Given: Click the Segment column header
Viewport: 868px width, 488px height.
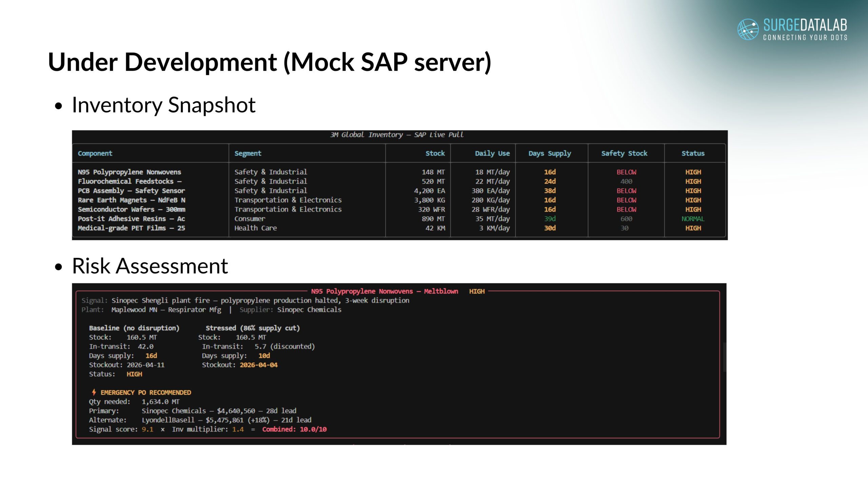Looking at the screenshot, I should coord(248,154).
